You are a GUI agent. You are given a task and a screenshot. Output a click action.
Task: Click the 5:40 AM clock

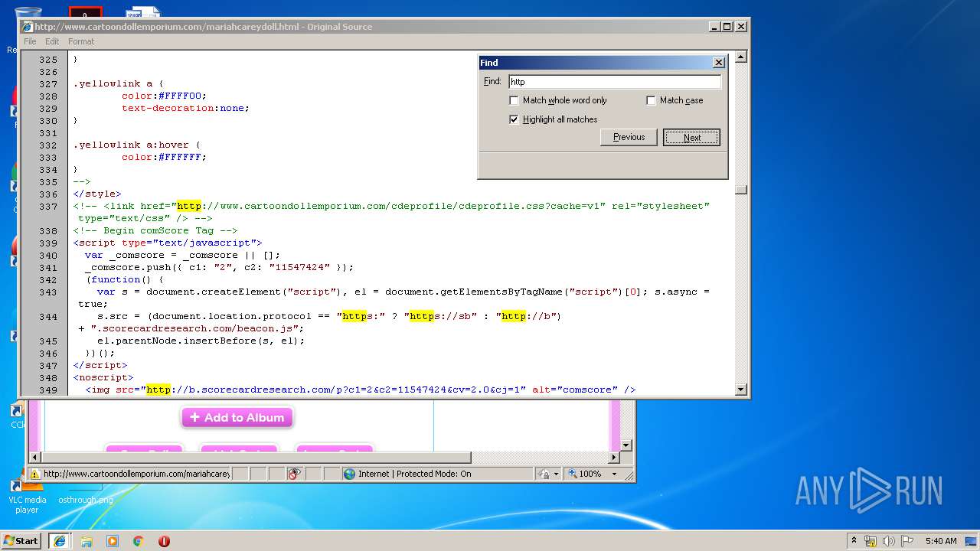pos(941,541)
